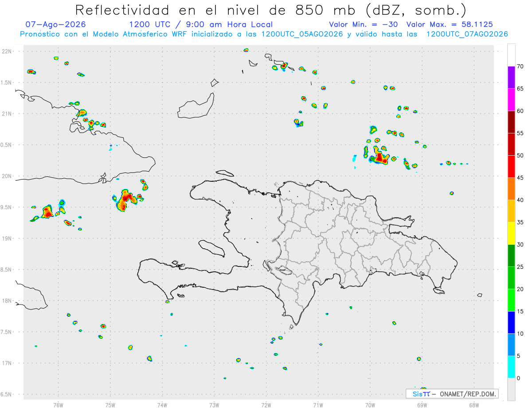This screenshot has width=532, height=411.
Task: Click the forecast valid-until time "1200UTC_07AGO2026"
Action: click(x=467, y=34)
